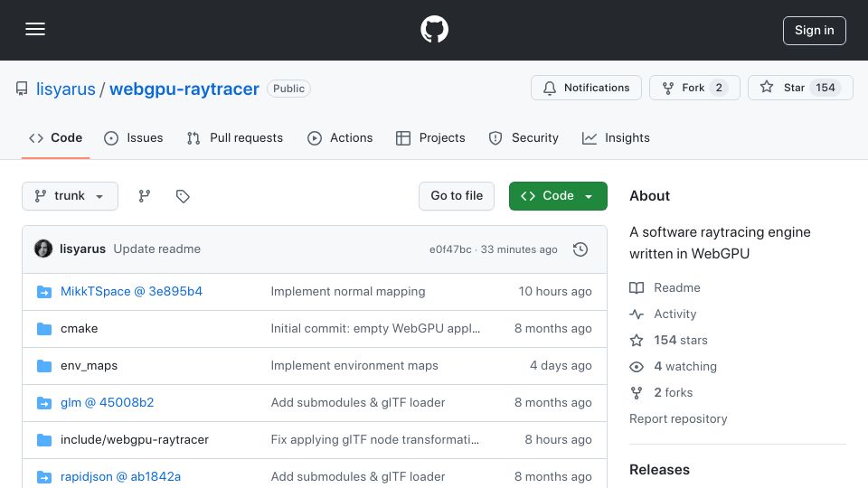Click the env_maps folder icon
868x488 pixels.
click(43, 366)
